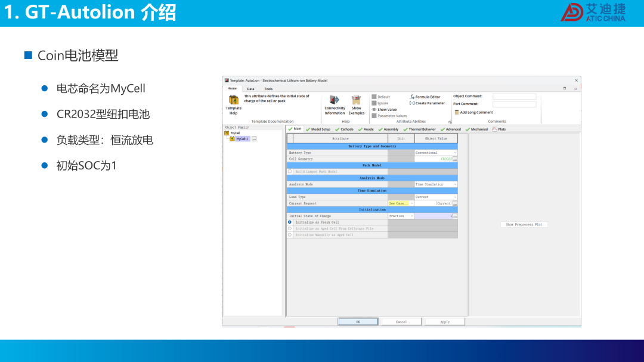Click the Object Comment input field
644x362 pixels.
pyautogui.click(x=514, y=97)
